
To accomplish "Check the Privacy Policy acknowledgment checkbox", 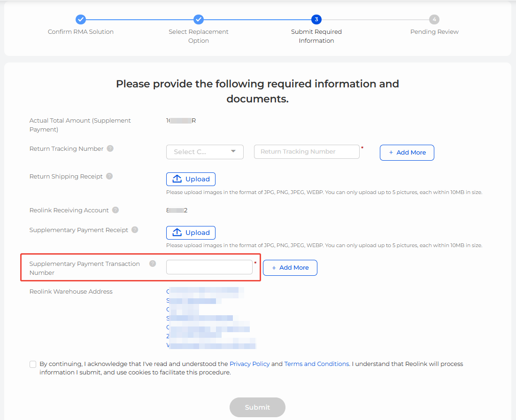I will (32, 364).
